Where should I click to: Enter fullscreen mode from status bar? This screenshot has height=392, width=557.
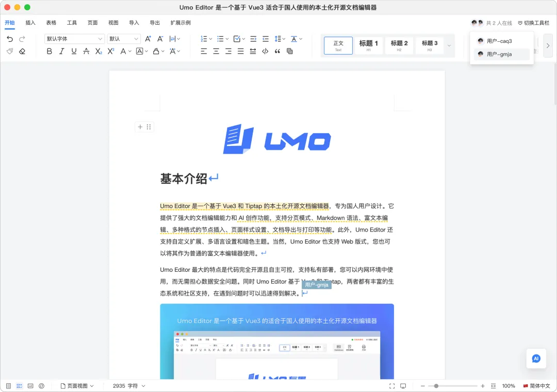(x=392, y=386)
